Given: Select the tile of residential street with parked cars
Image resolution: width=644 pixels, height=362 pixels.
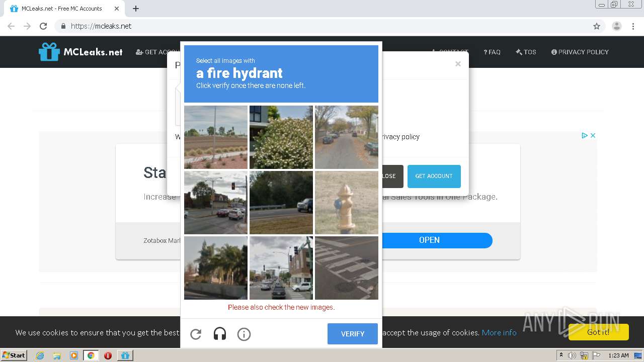Looking at the screenshot, I should (x=347, y=137).
